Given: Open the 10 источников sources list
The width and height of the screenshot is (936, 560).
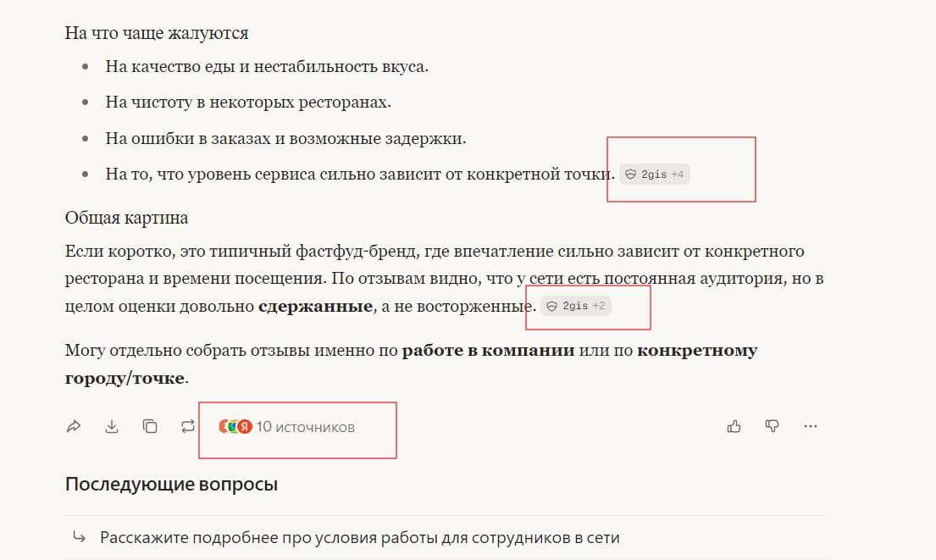Looking at the screenshot, I should point(286,427).
